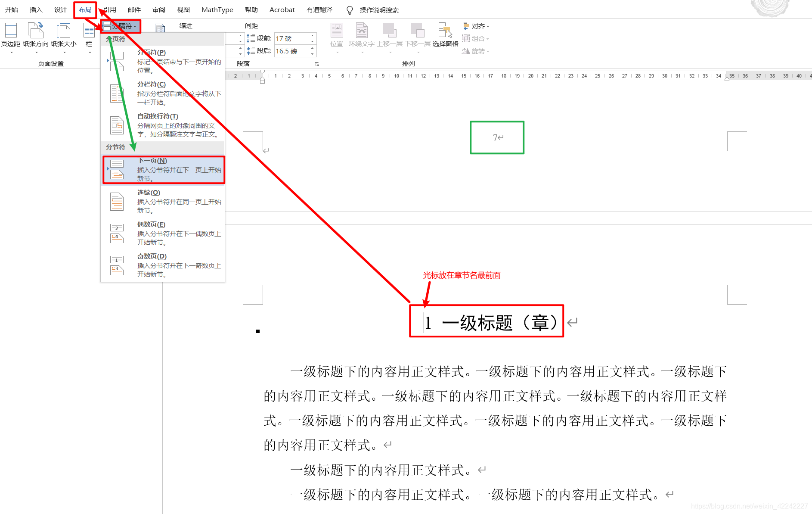Open the 组合 group dropdown
The image size is (812, 514).
tap(476, 38)
